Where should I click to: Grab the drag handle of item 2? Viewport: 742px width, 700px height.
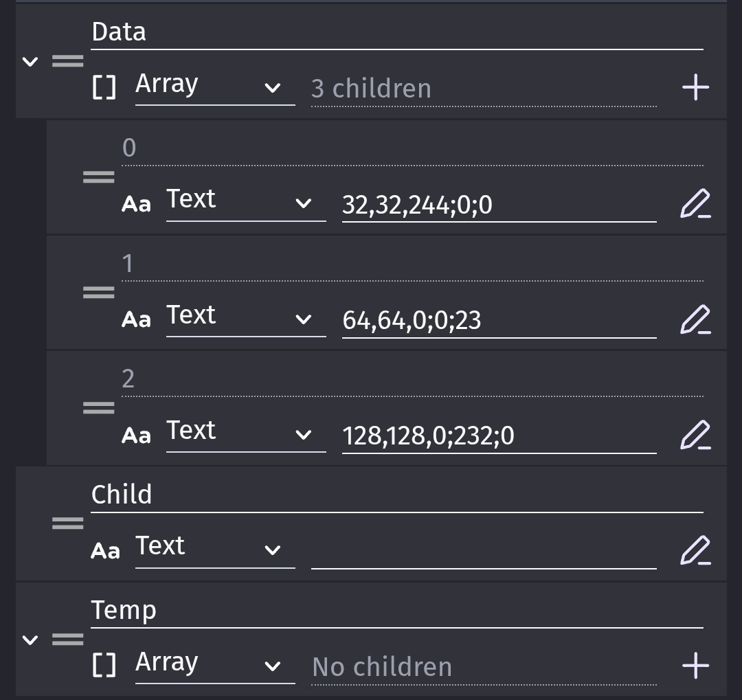[98, 407]
